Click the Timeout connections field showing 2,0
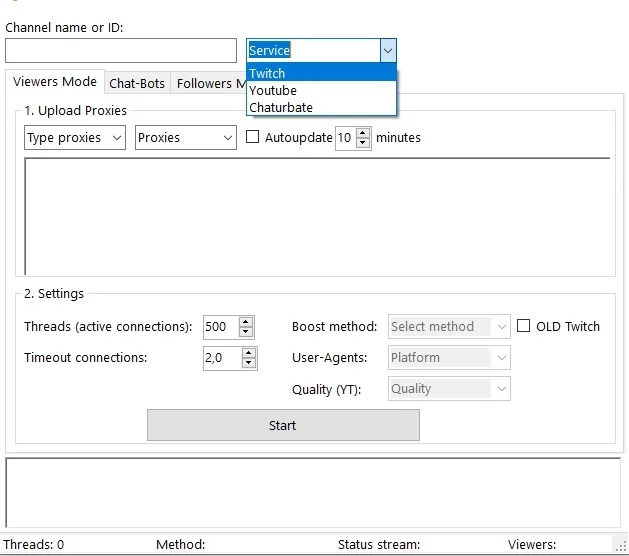 point(223,358)
